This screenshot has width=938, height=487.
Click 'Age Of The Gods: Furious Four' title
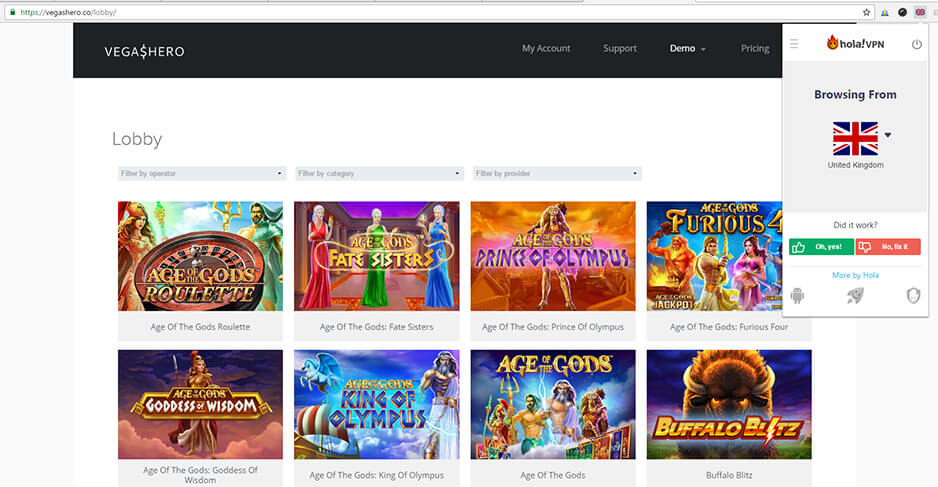click(x=729, y=327)
